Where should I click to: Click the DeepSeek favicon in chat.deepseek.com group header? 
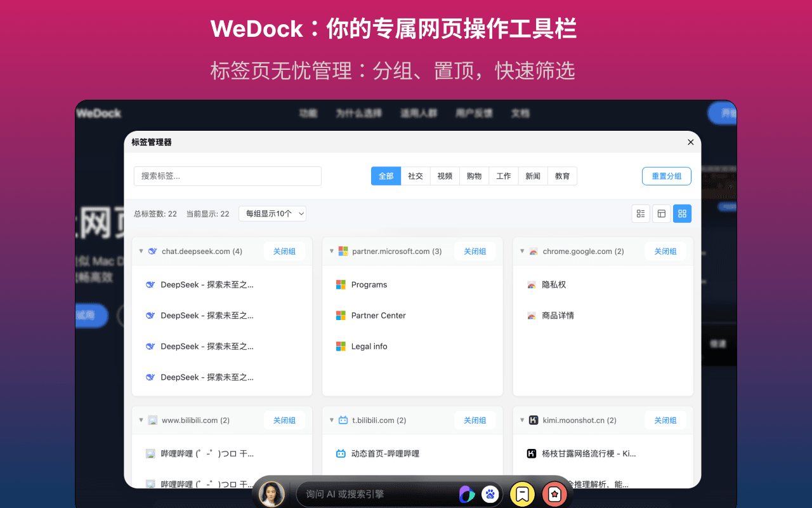(152, 251)
